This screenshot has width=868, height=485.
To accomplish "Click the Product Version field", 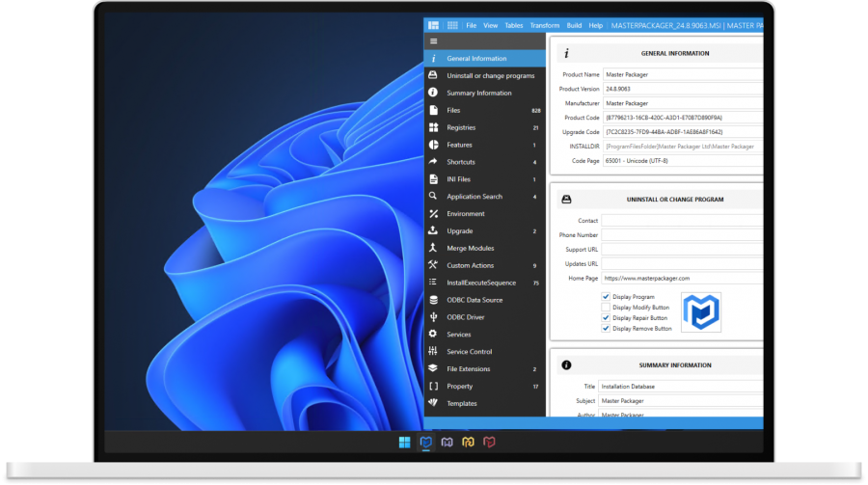I will coord(683,89).
